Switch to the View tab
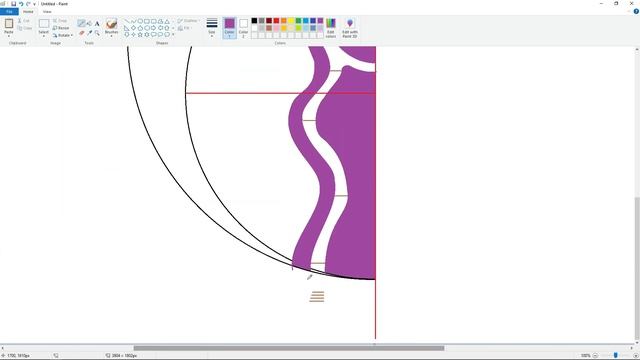The height and width of the screenshot is (360, 640). 47,11
